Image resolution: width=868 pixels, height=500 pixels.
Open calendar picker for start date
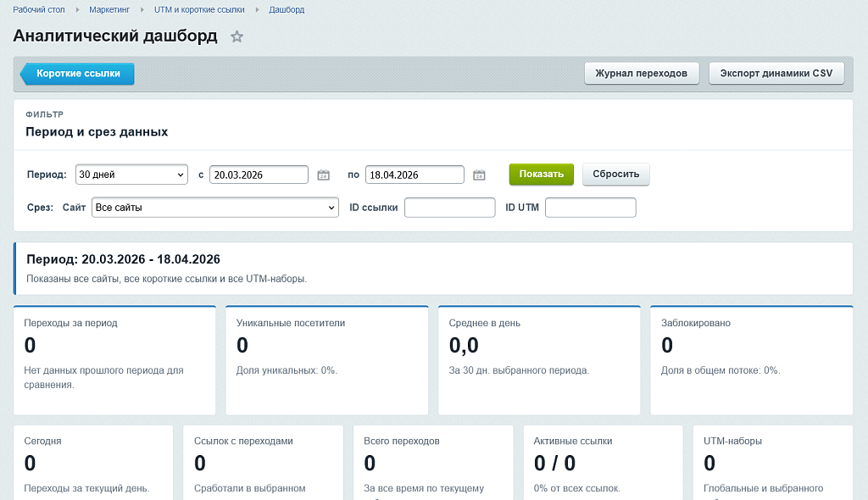tap(323, 175)
